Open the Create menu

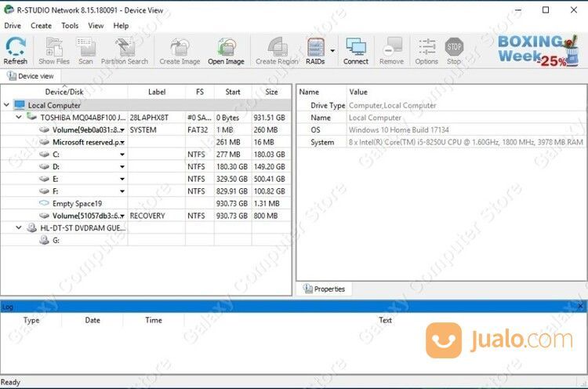[42, 26]
